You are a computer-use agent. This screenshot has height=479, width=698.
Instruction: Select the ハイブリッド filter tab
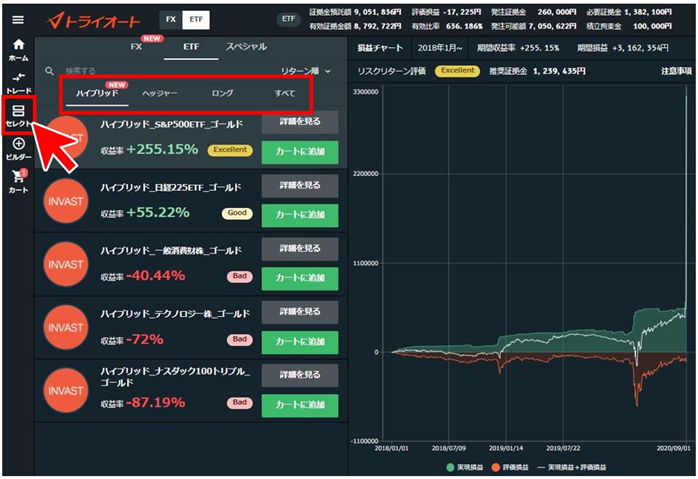point(97,93)
